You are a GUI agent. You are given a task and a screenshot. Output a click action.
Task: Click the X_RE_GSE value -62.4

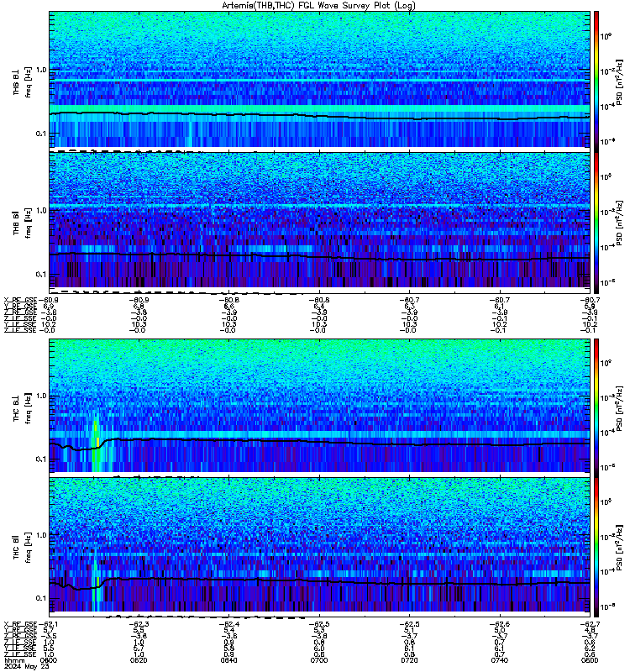pyautogui.click(x=228, y=624)
